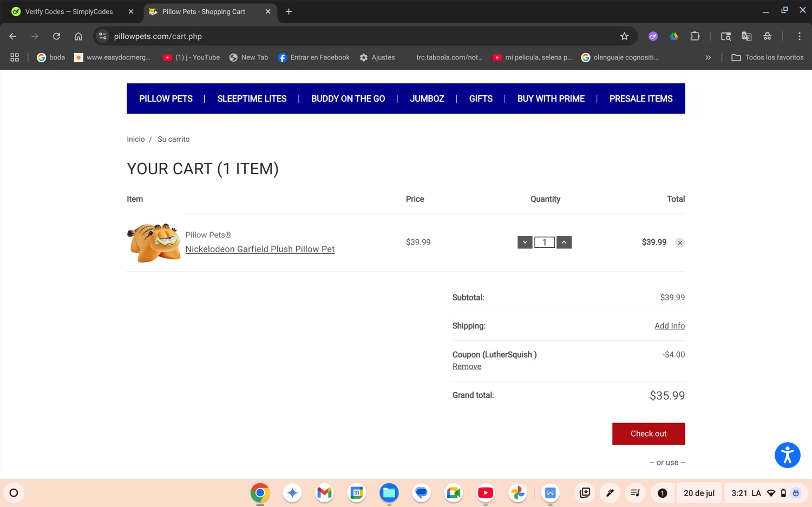Open the Extensions puzzle icon
The width and height of the screenshot is (812, 507).
(695, 36)
